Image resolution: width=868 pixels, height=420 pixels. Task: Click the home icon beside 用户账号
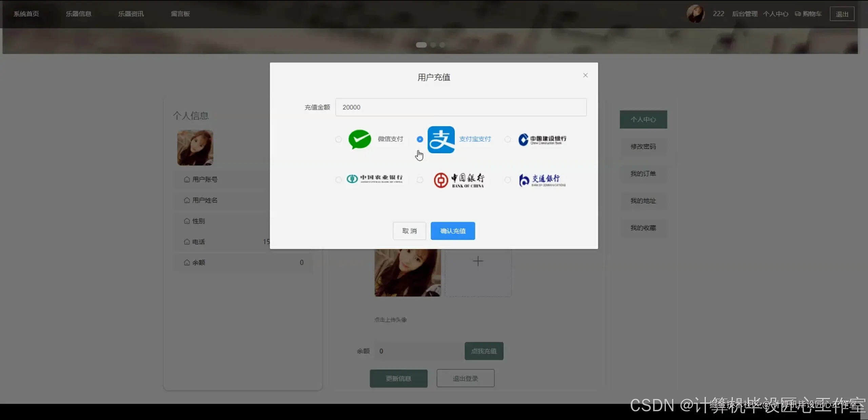coord(187,180)
